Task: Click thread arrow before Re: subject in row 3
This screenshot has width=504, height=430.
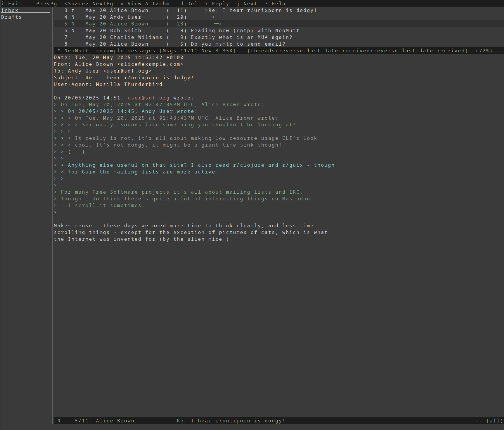Action: [204, 10]
